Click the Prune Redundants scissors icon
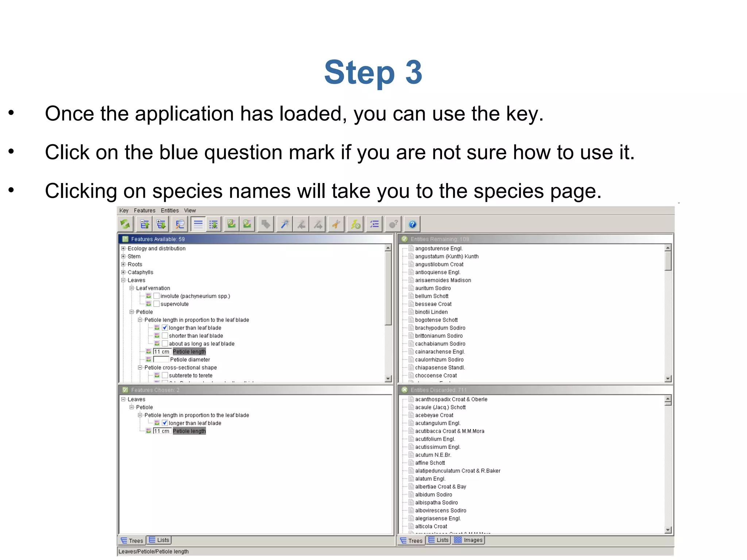This screenshot has height=560, width=747. click(x=336, y=224)
